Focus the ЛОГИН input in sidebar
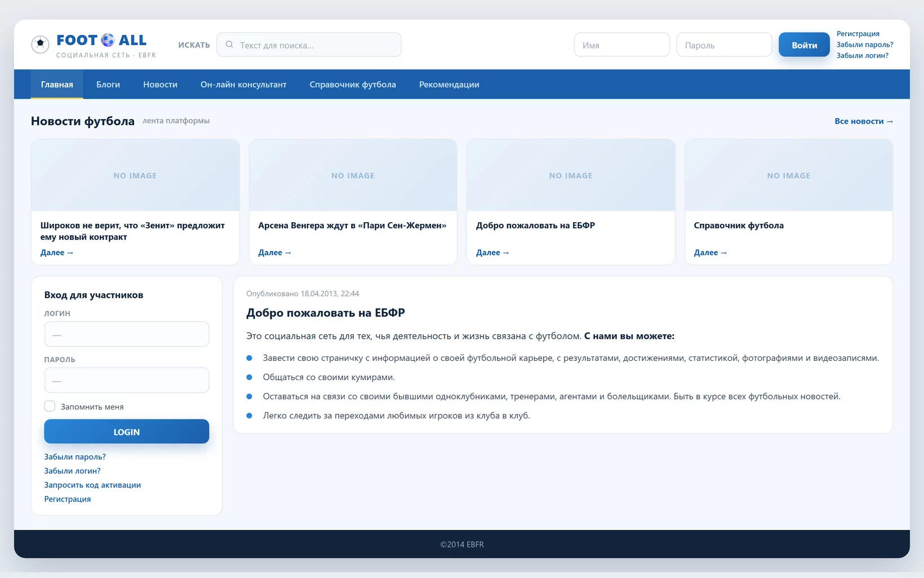 coord(127,334)
